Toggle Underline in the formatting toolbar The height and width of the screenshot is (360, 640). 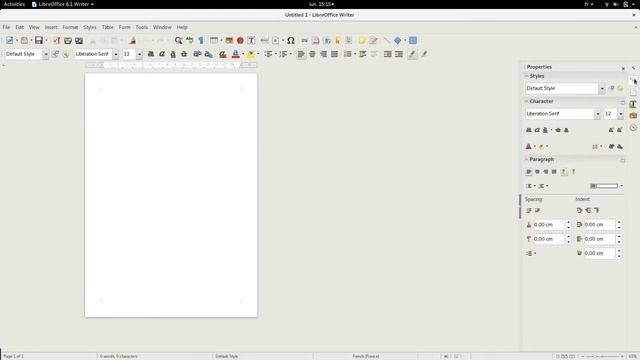coord(173,54)
